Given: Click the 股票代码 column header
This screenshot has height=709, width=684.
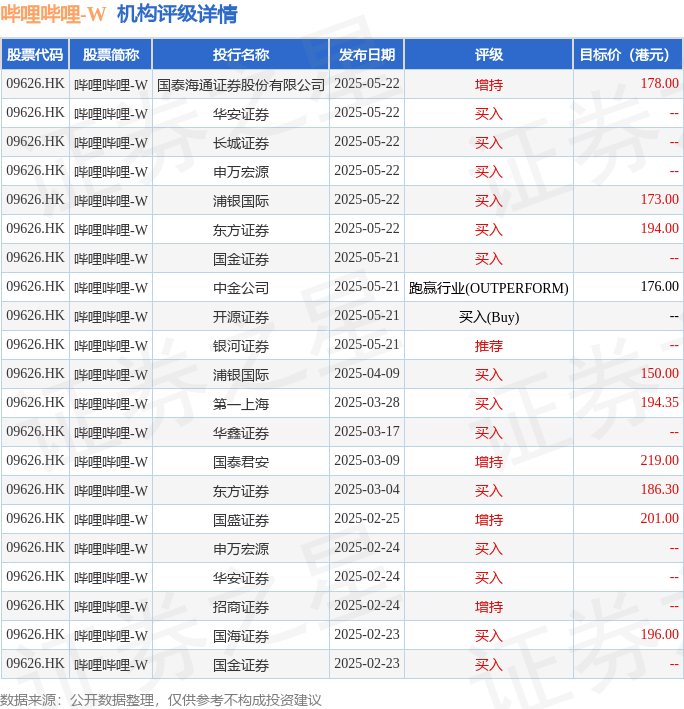Looking at the screenshot, I should (35, 55).
